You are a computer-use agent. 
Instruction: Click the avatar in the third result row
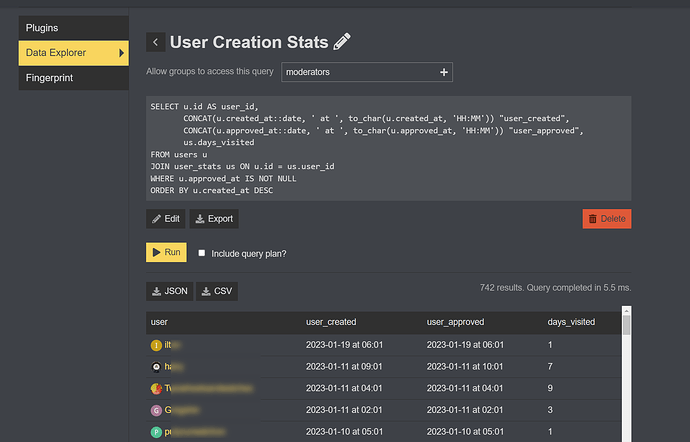(156, 389)
